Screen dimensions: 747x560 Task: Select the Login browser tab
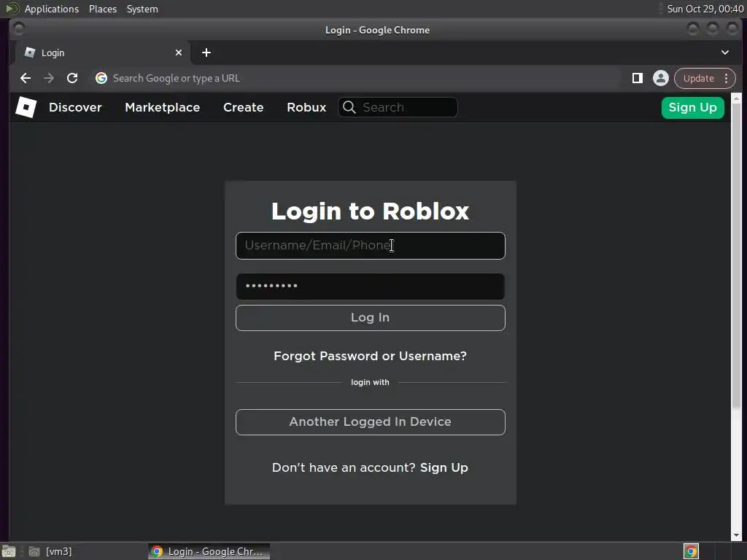[x=102, y=52]
